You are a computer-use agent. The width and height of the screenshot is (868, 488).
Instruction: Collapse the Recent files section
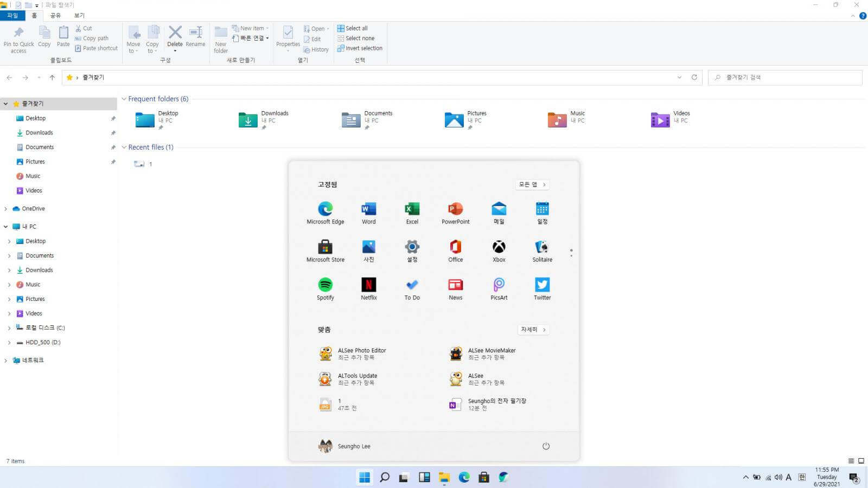[x=124, y=147]
